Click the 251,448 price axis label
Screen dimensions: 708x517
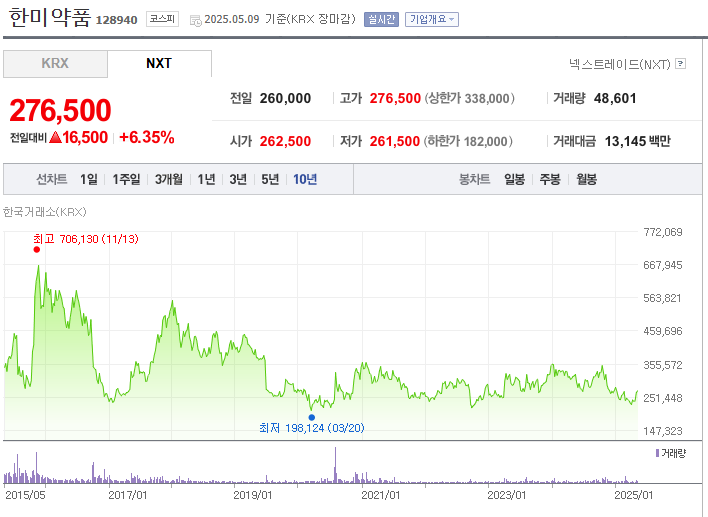pos(662,398)
